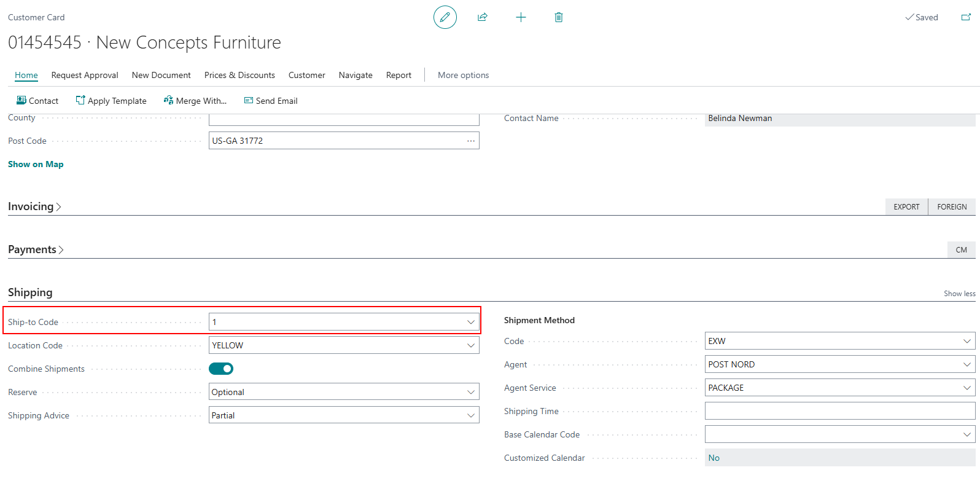Open the Shipment Method Code dropdown

[967, 341]
